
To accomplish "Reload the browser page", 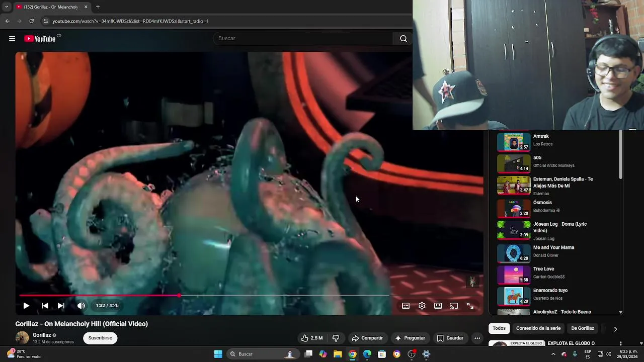I will [31, 21].
